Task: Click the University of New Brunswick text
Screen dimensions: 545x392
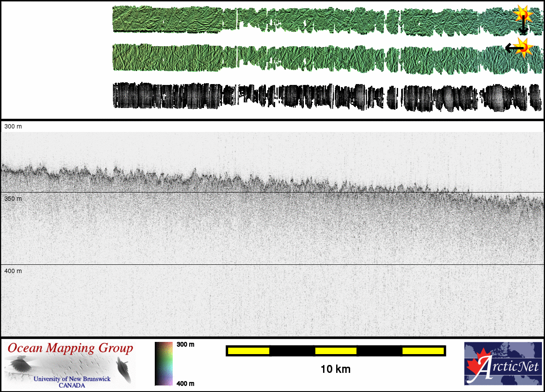Action: [x=72, y=379]
